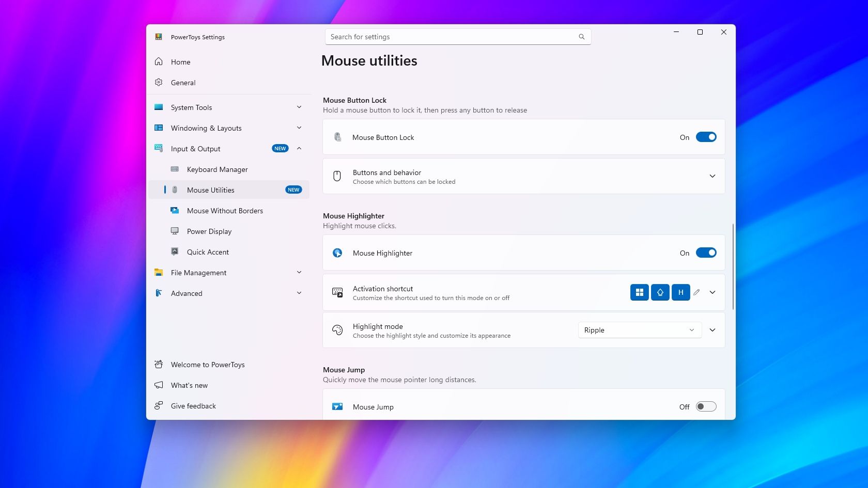
Task: Click the What's new megaphone icon
Action: (159, 385)
